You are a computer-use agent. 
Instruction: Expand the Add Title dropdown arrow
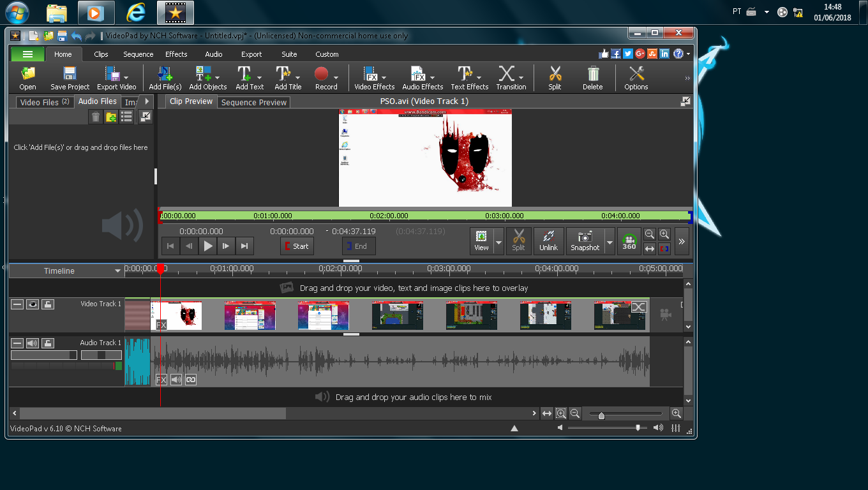pos(297,78)
